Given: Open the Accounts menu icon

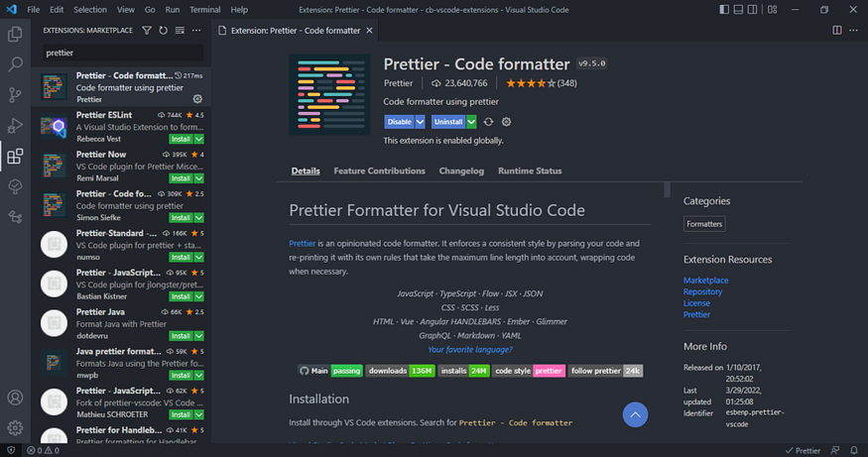Looking at the screenshot, I should pyautogui.click(x=15, y=398).
